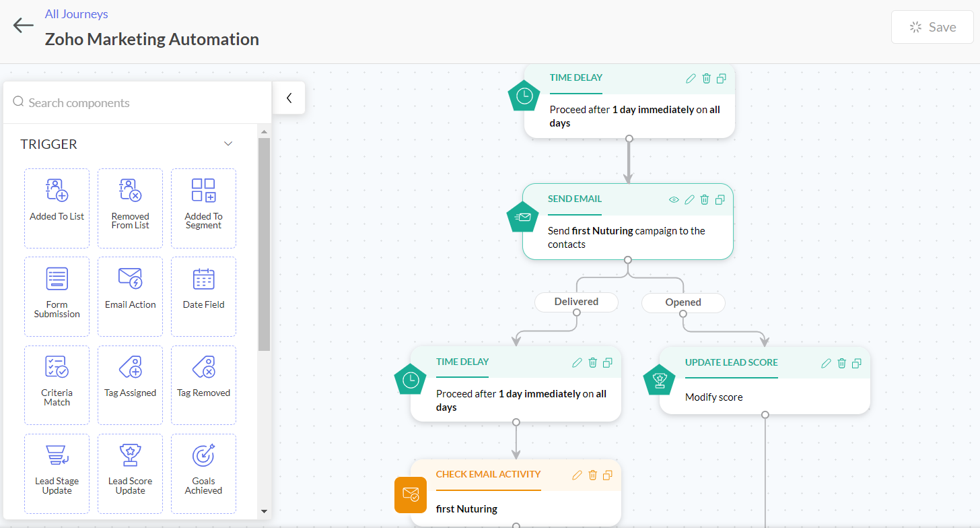Choose the Date Field trigger
Image resolution: width=980 pixels, height=528 pixels.
point(203,296)
